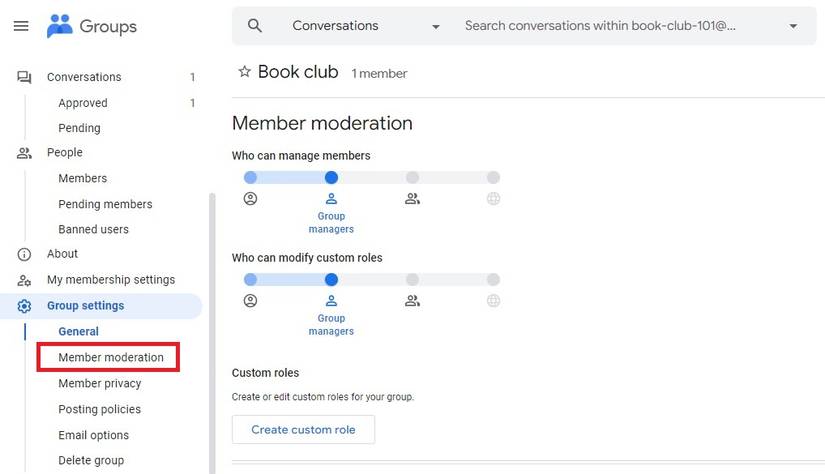Click the Group settings gear icon
Screen dimensions: 825x474
tap(25, 306)
